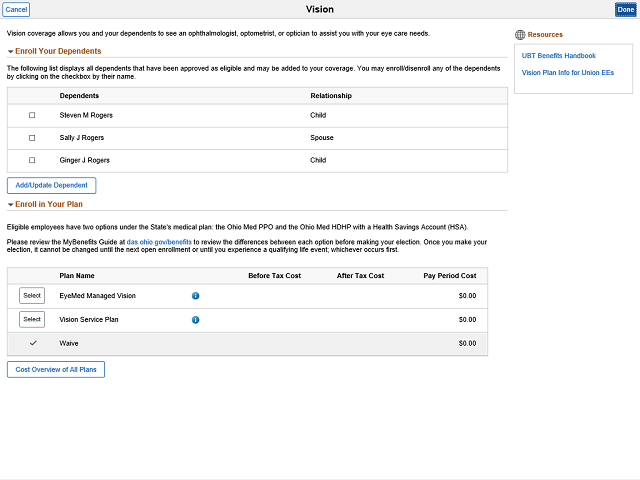Check the box for Ginger J Rogers
The image size is (640, 480).
coord(32,160)
